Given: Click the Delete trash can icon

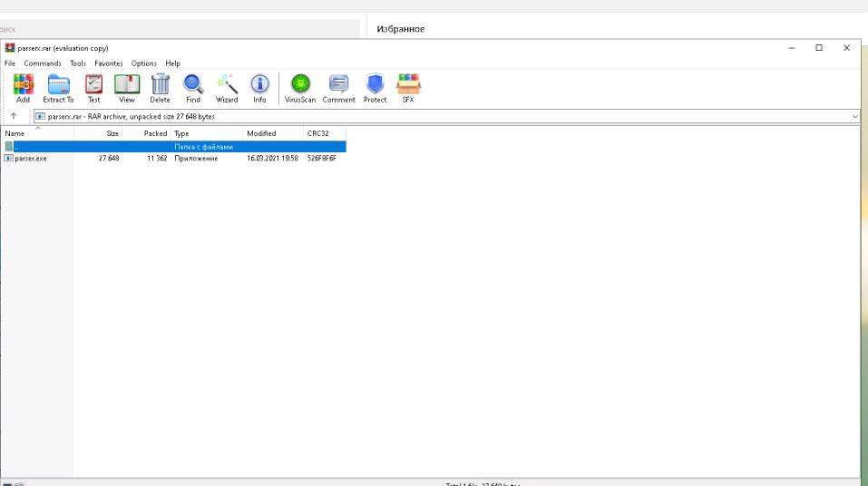Looking at the screenshot, I should (x=160, y=88).
